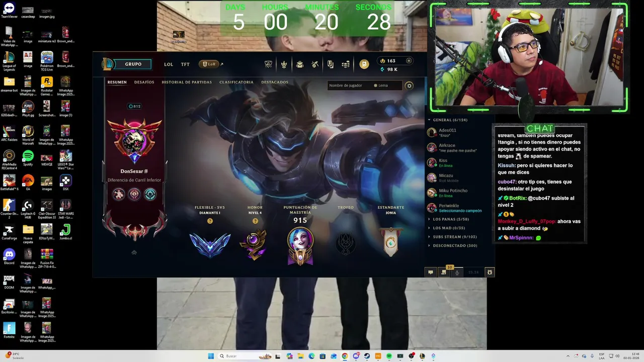Show hidden system tray icons chevron

coord(568,356)
